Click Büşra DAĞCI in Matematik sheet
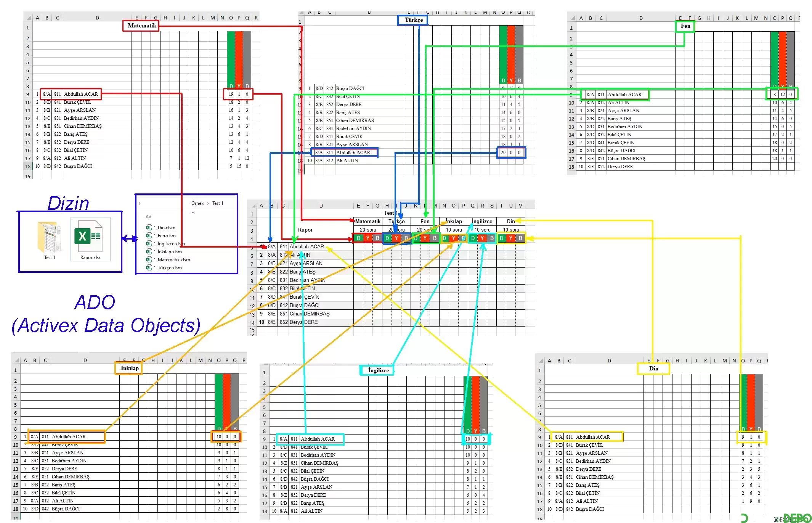The image size is (812, 523). tap(78, 166)
